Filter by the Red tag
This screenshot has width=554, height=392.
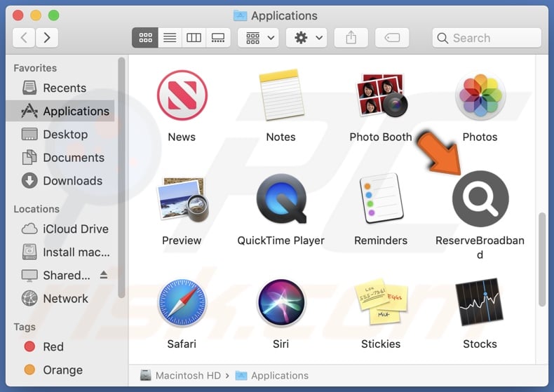pos(60,347)
